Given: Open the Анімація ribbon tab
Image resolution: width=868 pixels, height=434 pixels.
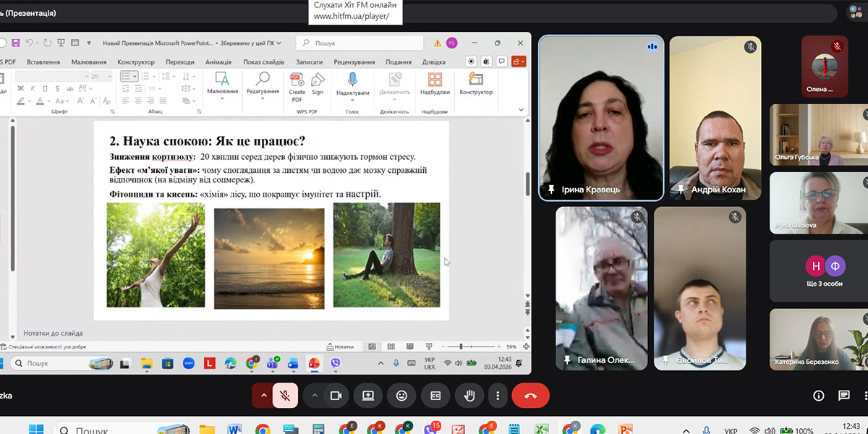Looking at the screenshot, I should click(218, 62).
